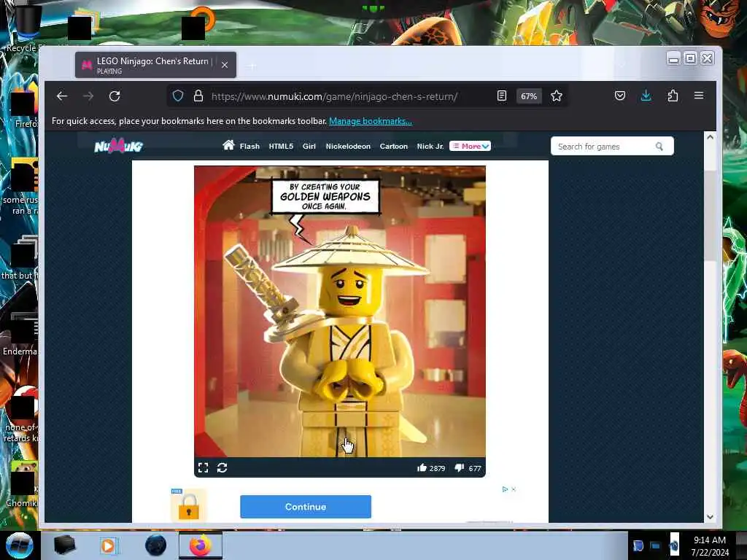Open the Firefox hamburger application menu

coord(699,96)
